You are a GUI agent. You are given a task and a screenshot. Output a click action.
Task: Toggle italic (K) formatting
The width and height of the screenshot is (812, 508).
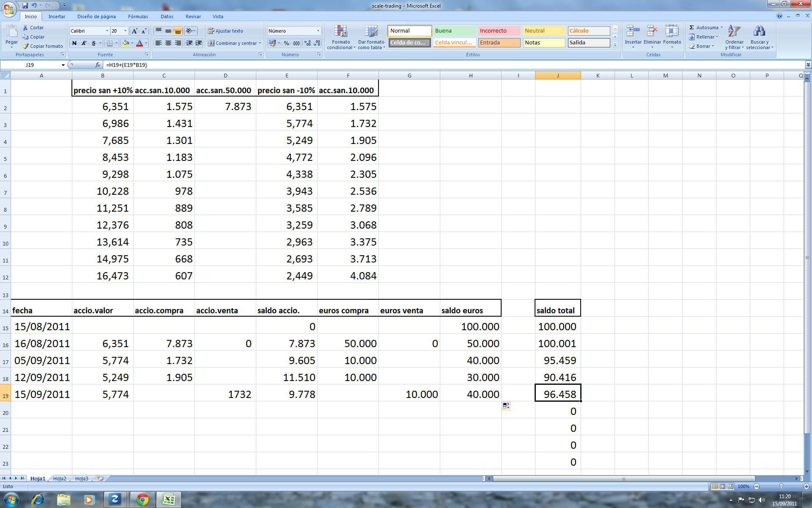click(x=84, y=43)
